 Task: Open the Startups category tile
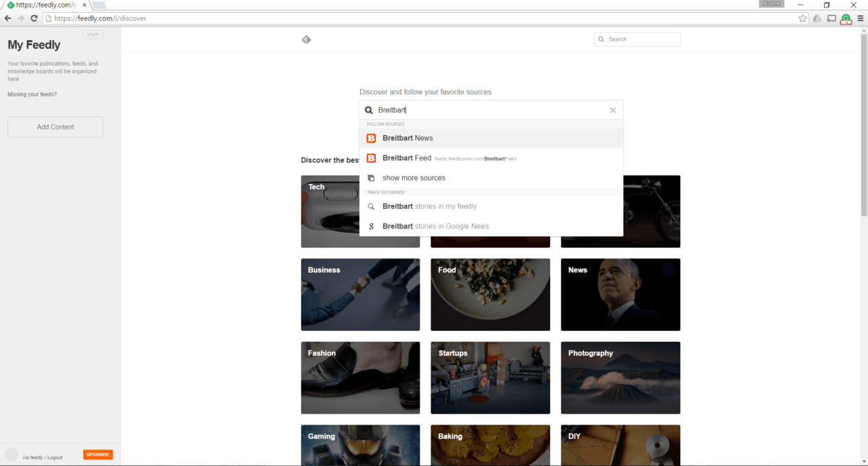[490, 378]
